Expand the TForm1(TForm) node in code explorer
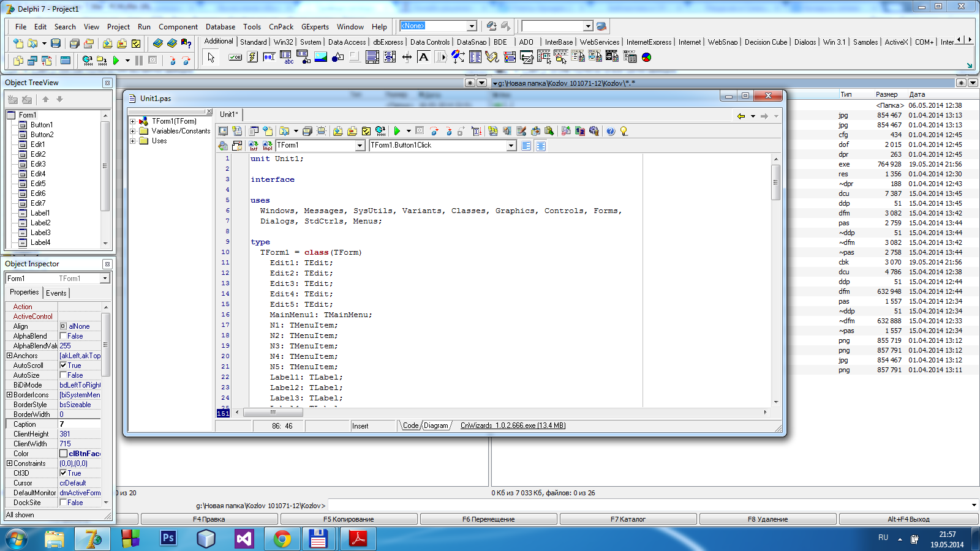The width and height of the screenshot is (980, 551). coord(132,121)
